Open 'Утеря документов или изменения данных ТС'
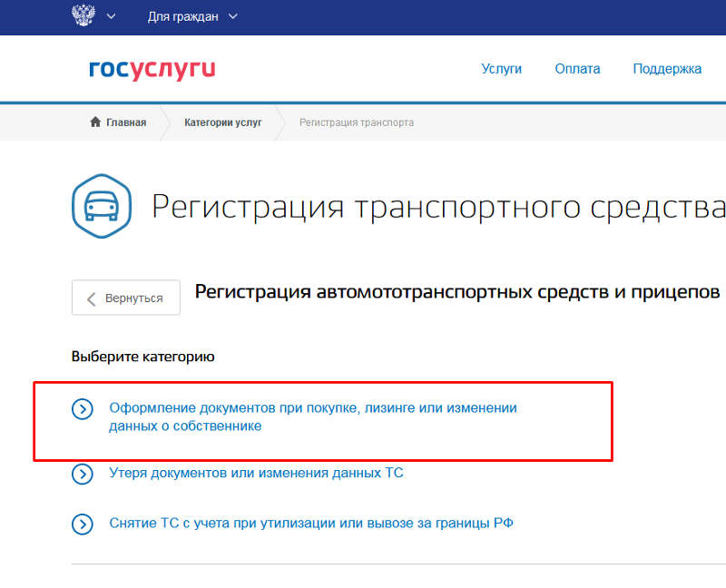 pyautogui.click(x=256, y=473)
